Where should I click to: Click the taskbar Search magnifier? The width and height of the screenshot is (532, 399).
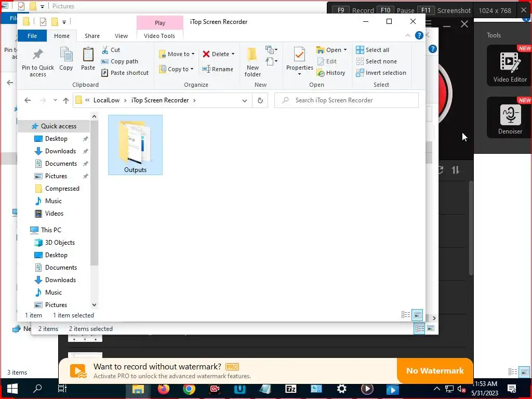37,389
